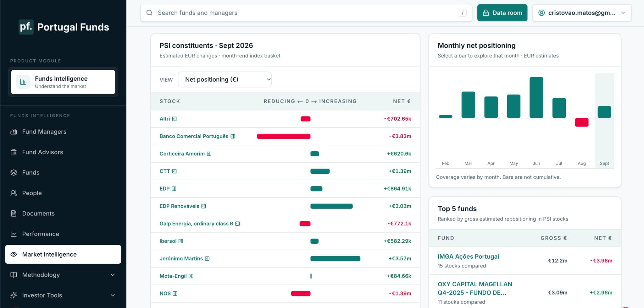Select the Sept bar in monthly chart

point(604,112)
